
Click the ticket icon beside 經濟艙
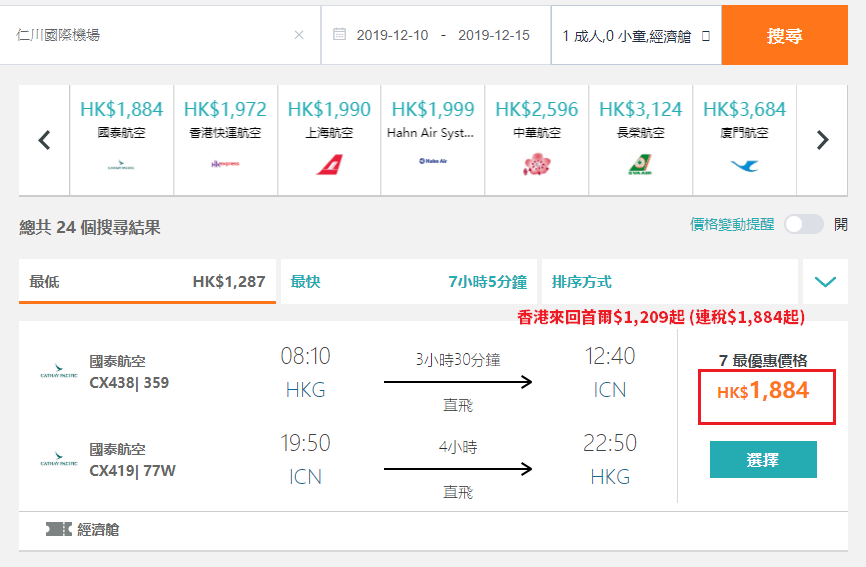pos(59,529)
